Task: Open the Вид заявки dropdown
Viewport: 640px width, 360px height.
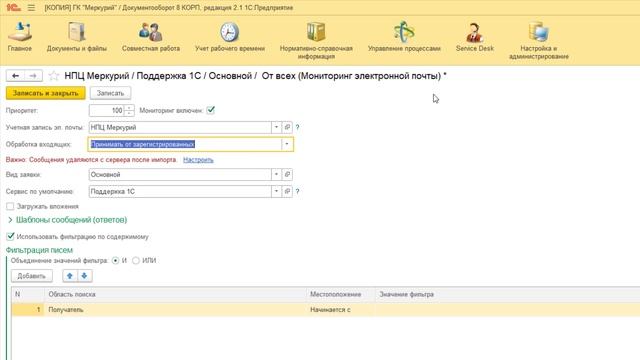Action: (x=276, y=174)
